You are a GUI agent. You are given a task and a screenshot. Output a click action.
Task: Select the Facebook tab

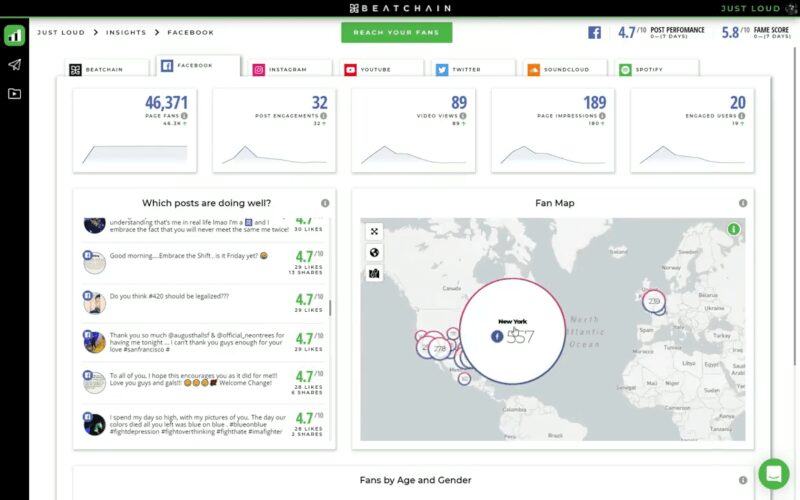(x=198, y=66)
